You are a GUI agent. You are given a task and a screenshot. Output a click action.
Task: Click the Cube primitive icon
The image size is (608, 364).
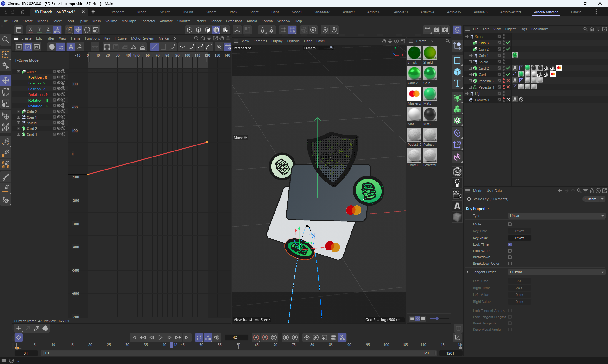pyautogui.click(x=457, y=72)
